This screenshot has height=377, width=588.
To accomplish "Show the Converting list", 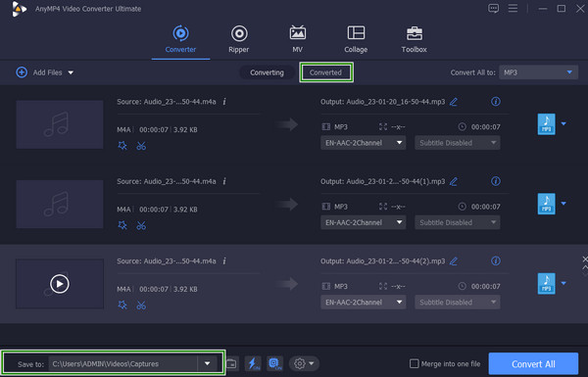I will [x=267, y=72].
